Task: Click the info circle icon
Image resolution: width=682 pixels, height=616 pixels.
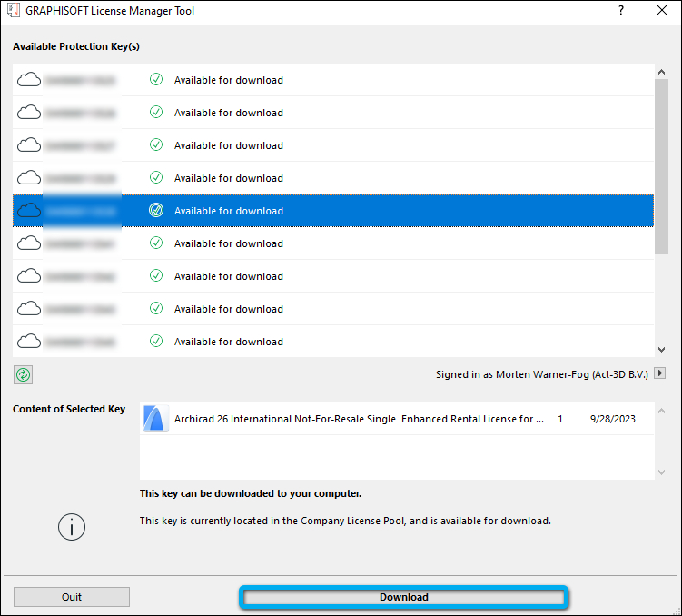Action: [x=72, y=527]
